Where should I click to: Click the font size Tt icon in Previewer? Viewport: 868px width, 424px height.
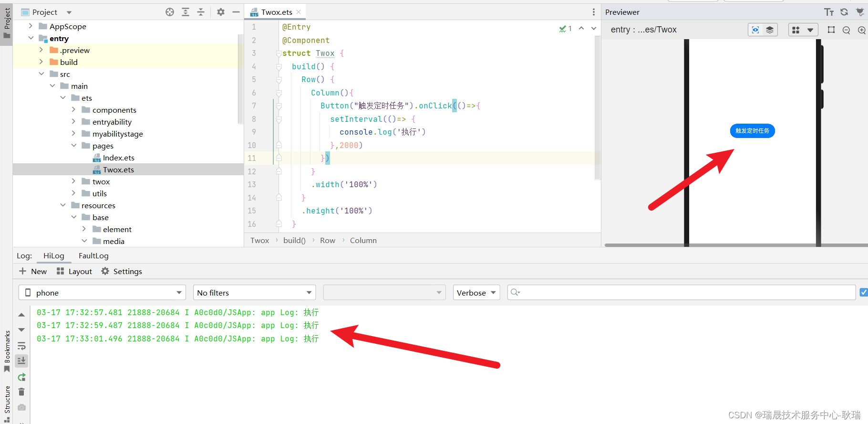[829, 12]
